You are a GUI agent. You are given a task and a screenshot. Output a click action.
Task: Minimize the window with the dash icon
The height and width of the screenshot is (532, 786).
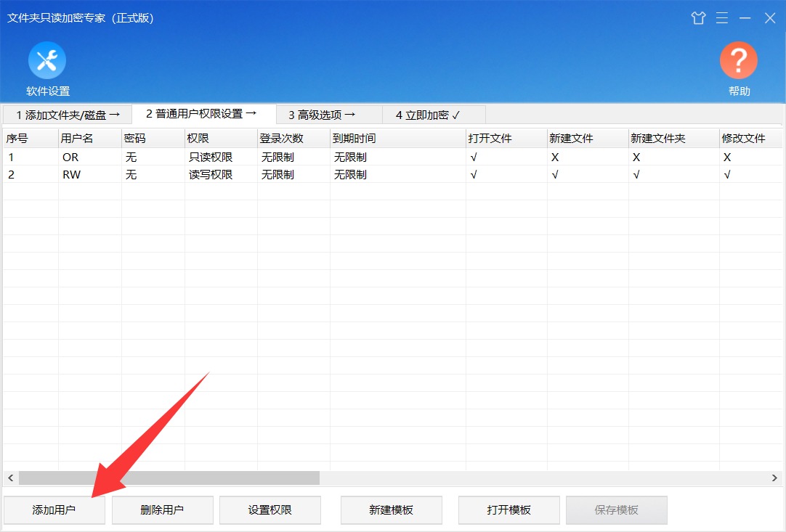745,18
